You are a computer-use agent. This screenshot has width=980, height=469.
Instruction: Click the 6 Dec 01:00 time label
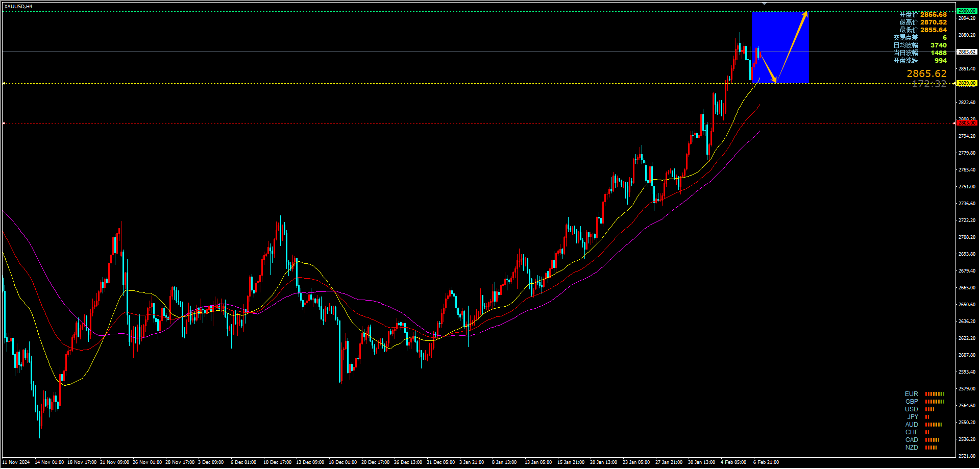click(243, 462)
